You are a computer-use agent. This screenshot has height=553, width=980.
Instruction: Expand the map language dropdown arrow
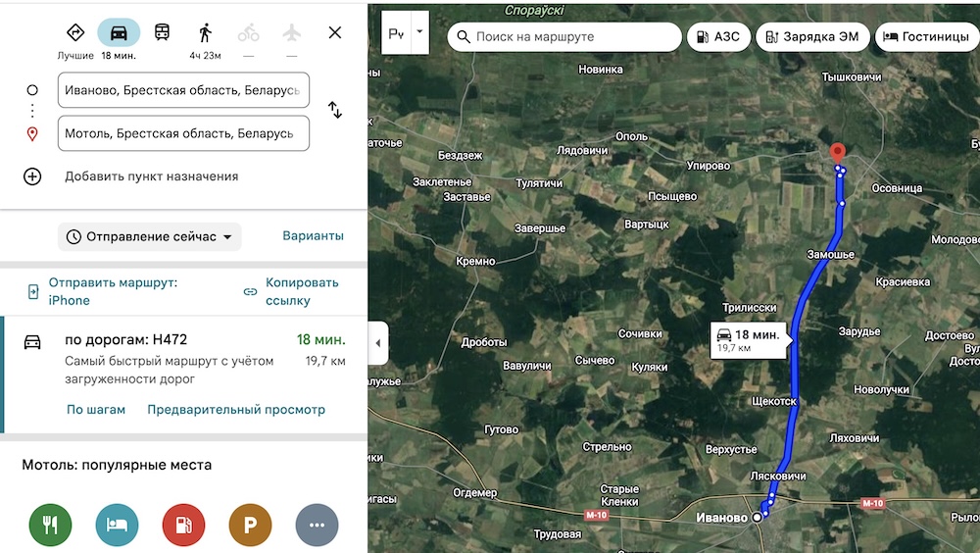click(x=419, y=32)
